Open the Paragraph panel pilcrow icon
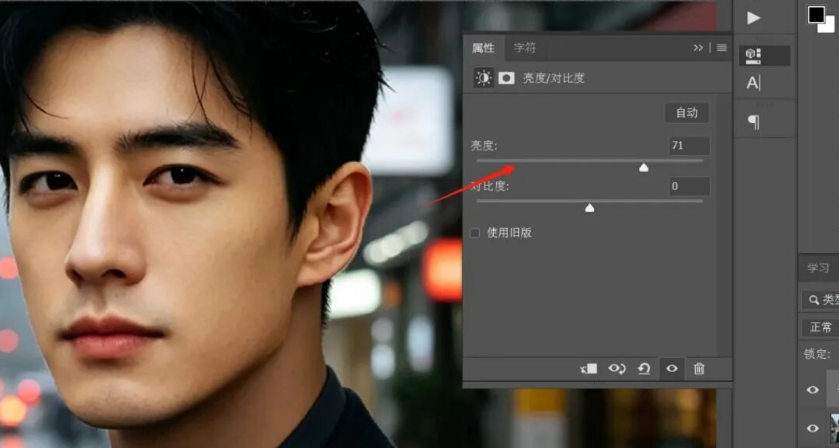This screenshot has width=839, height=448. point(753,123)
